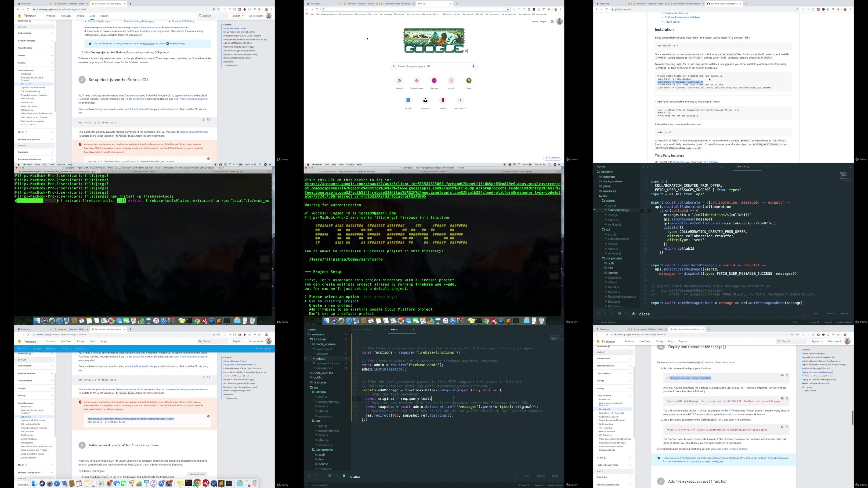Toggle dark theme on 'firebase-functions@latest' code in 'Set up Node.js' window
868x488 pixels.
click(208, 158)
